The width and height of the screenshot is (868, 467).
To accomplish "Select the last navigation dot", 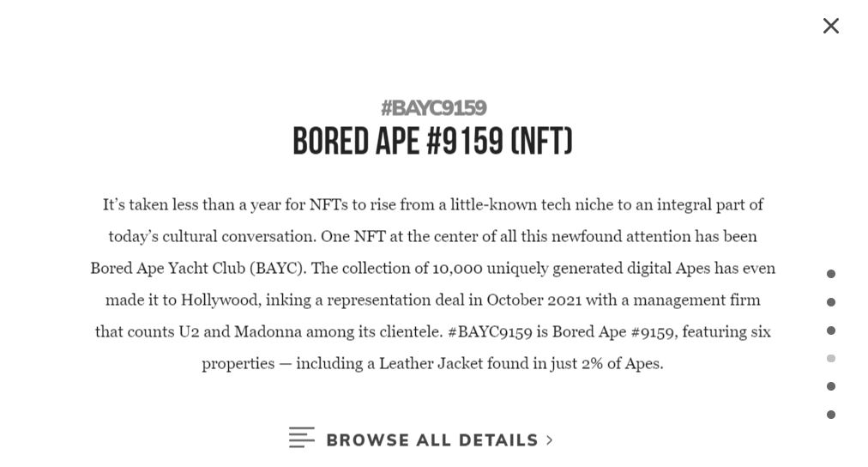I will pos(830,415).
